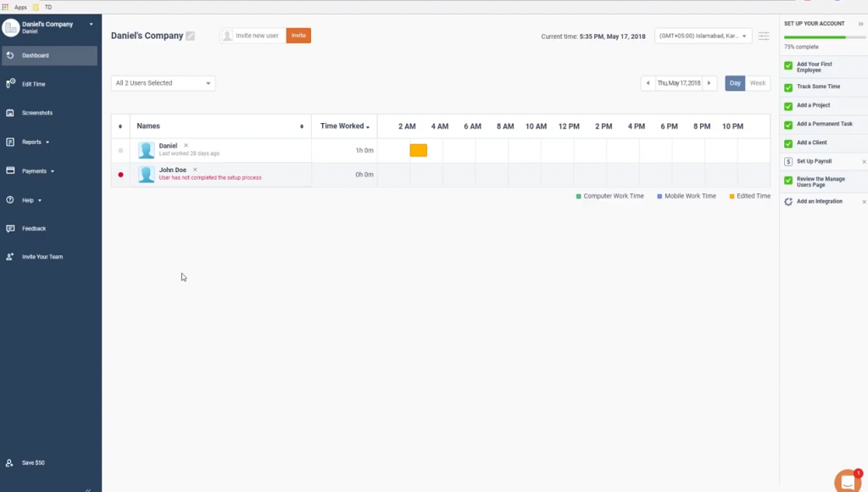
Task: Click the Invite new user email field
Action: (x=258, y=36)
